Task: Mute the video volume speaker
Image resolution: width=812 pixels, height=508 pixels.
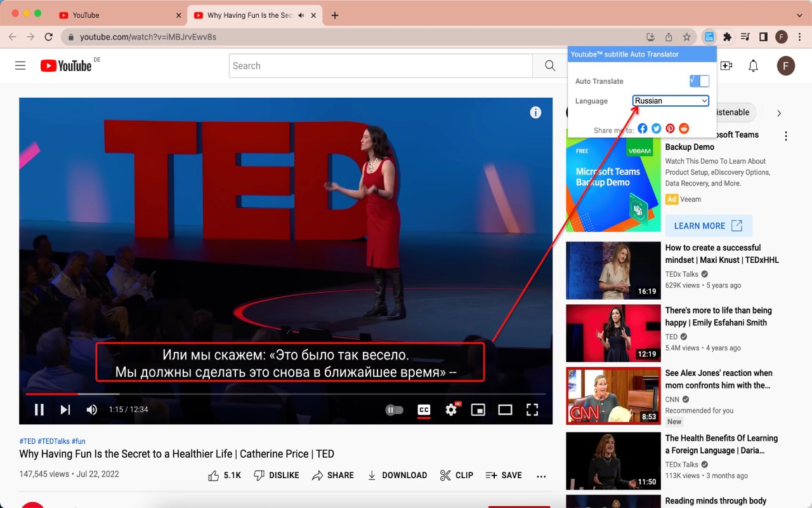Action: [92, 410]
